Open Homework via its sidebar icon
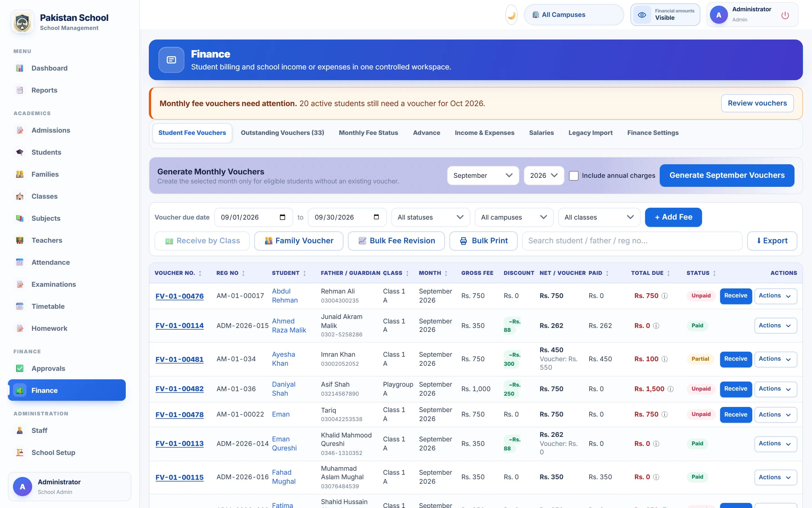The width and height of the screenshot is (812, 508). 20,328
